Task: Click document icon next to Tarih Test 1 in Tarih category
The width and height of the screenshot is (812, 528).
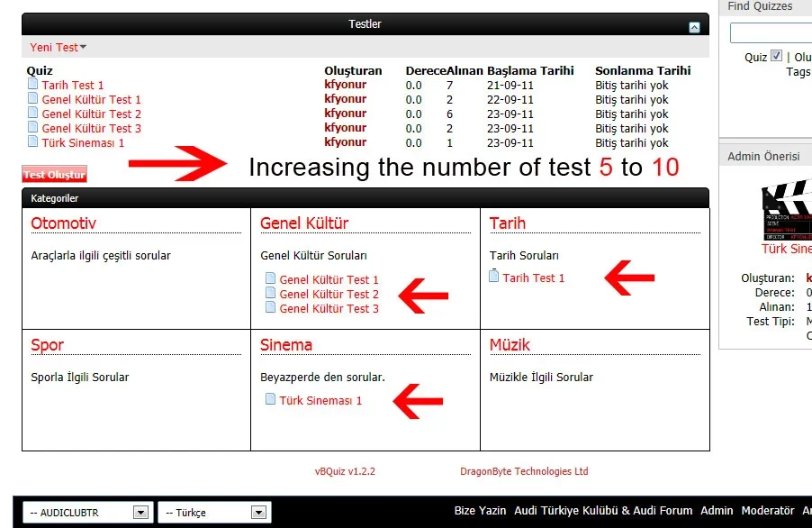Action: click(493, 277)
